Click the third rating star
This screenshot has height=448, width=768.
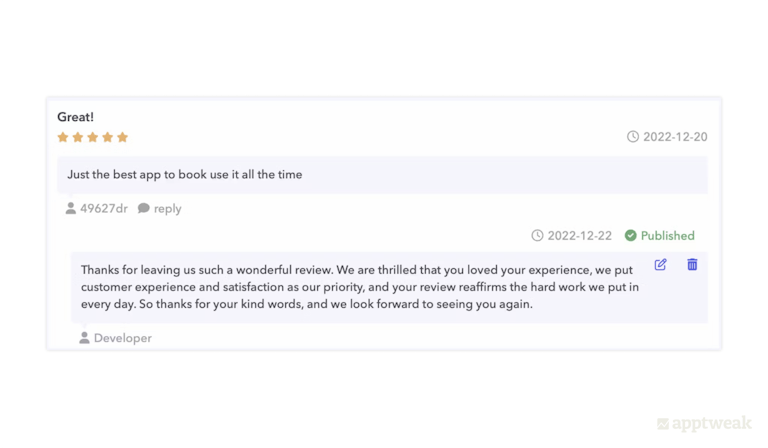[x=93, y=137]
